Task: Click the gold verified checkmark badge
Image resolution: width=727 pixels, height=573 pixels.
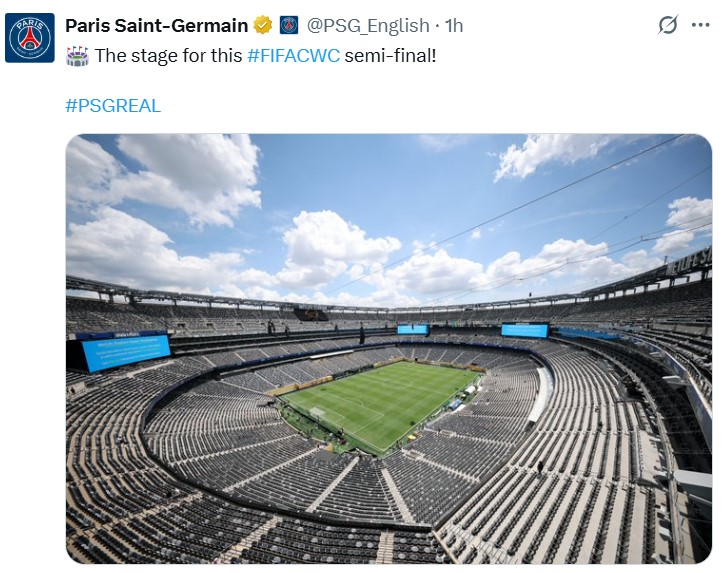Action: pyautogui.click(x=262, y=25)
